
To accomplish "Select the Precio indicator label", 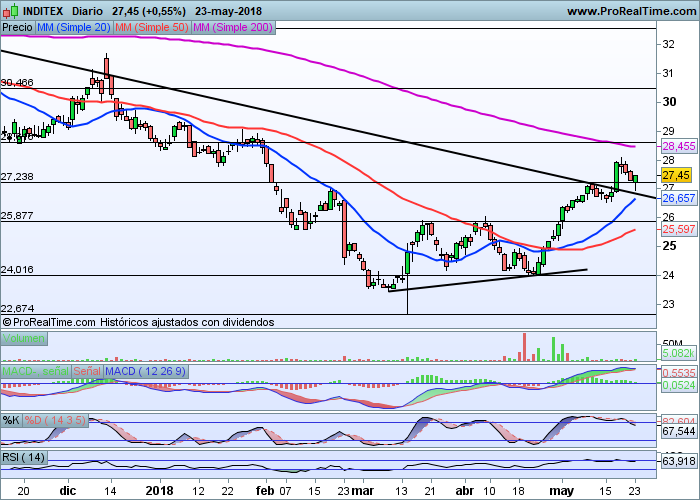I will click(x=17, y=28).
